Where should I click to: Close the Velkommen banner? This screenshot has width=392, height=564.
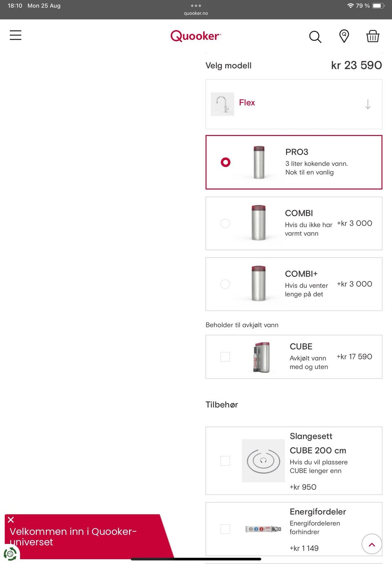(11, 519)
